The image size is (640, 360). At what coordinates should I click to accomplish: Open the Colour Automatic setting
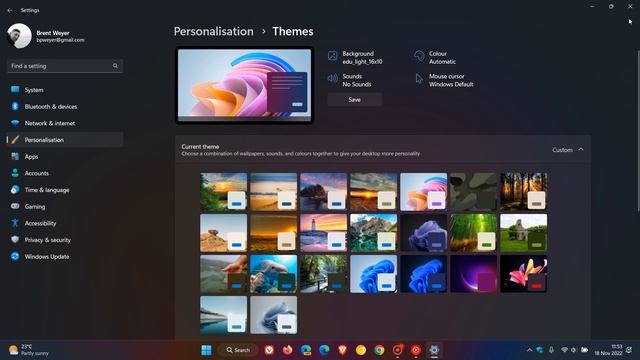435,58
